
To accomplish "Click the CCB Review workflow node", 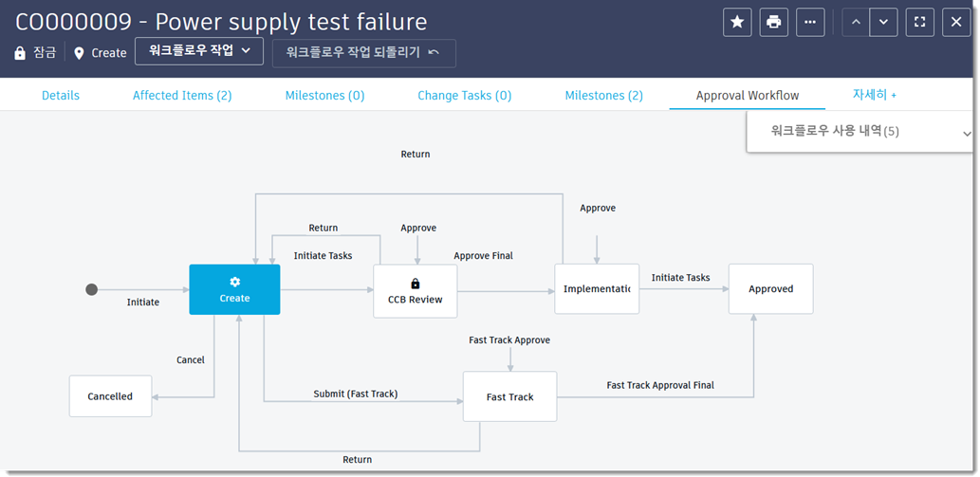I will (x=415, y=290).
